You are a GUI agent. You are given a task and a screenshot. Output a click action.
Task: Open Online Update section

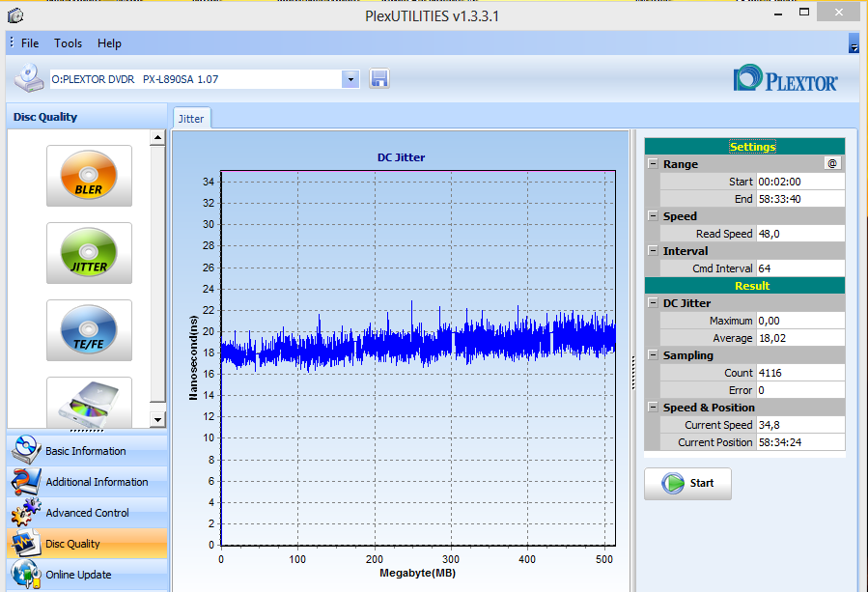pos(87,575)
